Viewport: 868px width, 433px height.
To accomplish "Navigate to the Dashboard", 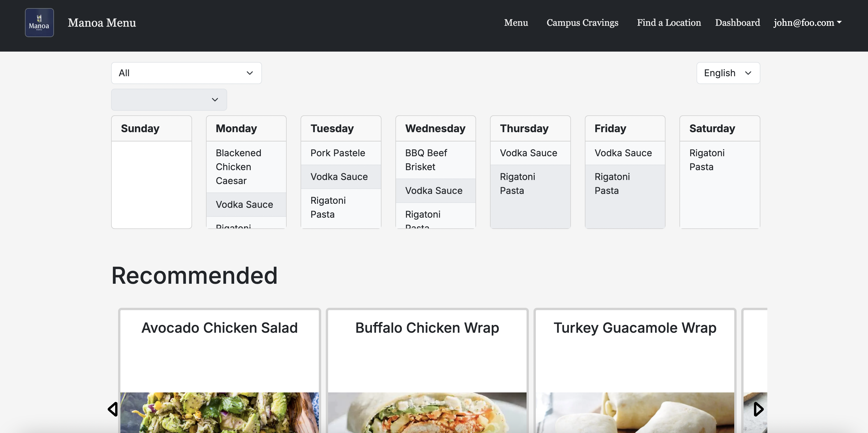I will tap(737, 23).
